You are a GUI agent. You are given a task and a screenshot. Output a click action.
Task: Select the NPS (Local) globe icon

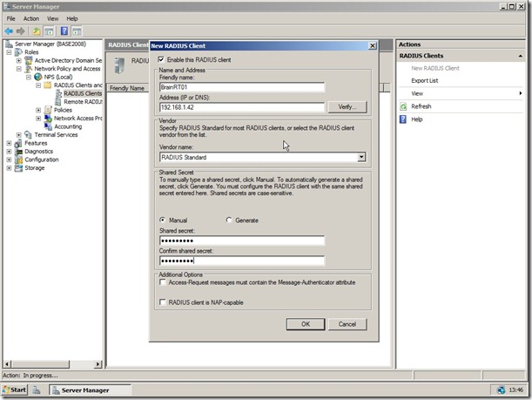(38, 77)
